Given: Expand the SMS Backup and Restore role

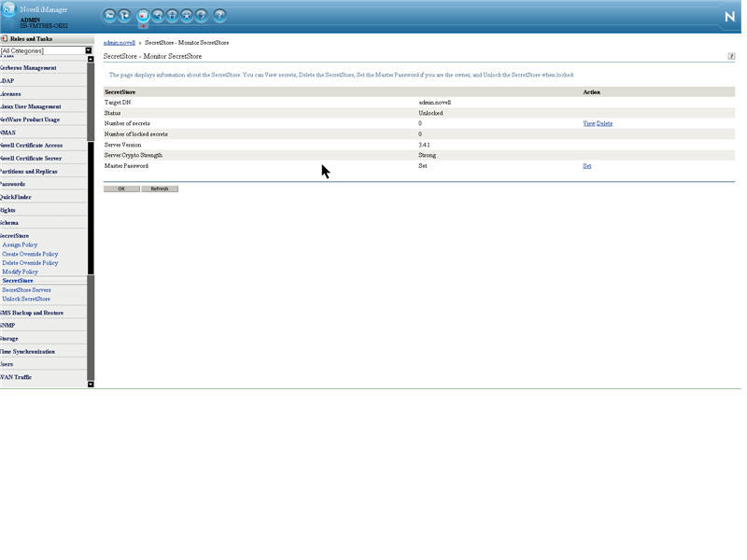Looking at the screenshot, I should [32, 313].
